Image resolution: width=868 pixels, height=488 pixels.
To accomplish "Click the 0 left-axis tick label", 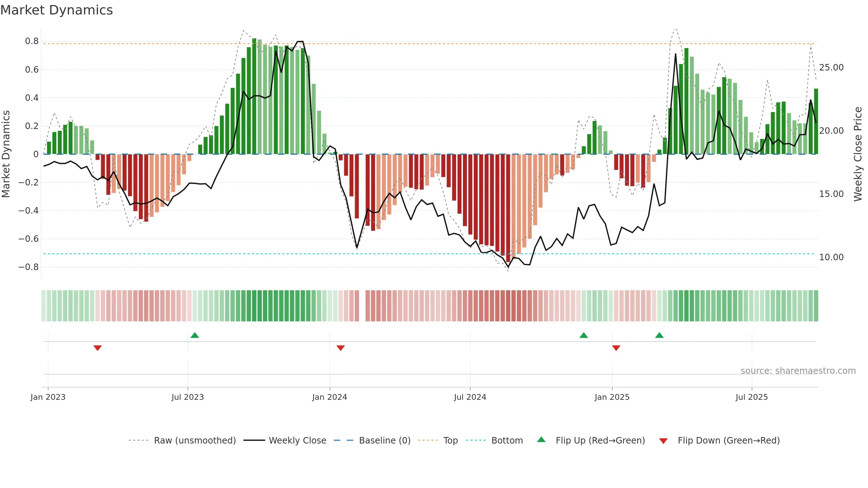I will [x=36, y=154].
